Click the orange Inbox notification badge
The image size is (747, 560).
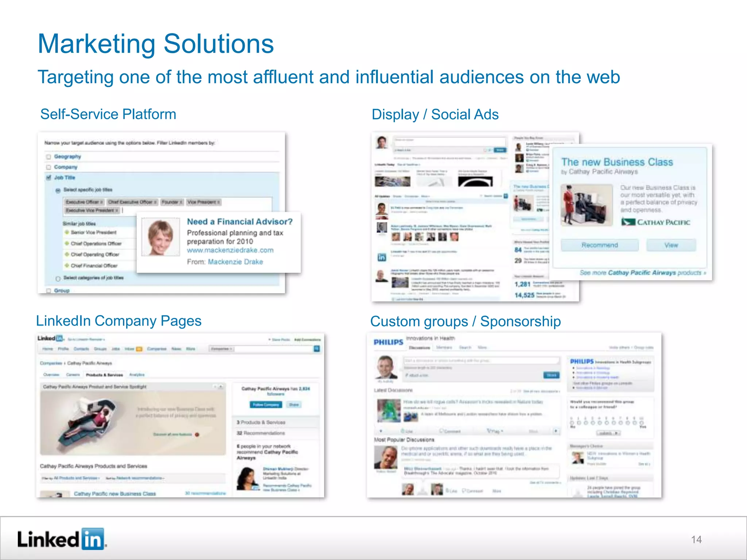pos(139,349)
